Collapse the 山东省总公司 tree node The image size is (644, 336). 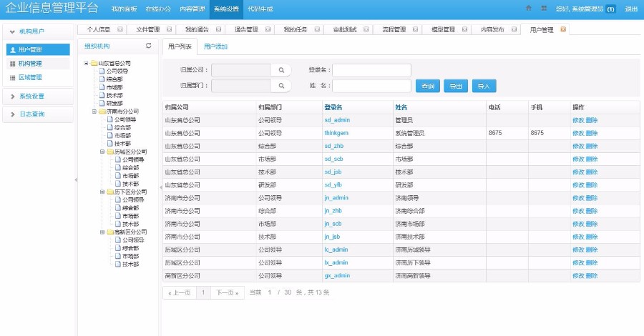click(86, 63)
